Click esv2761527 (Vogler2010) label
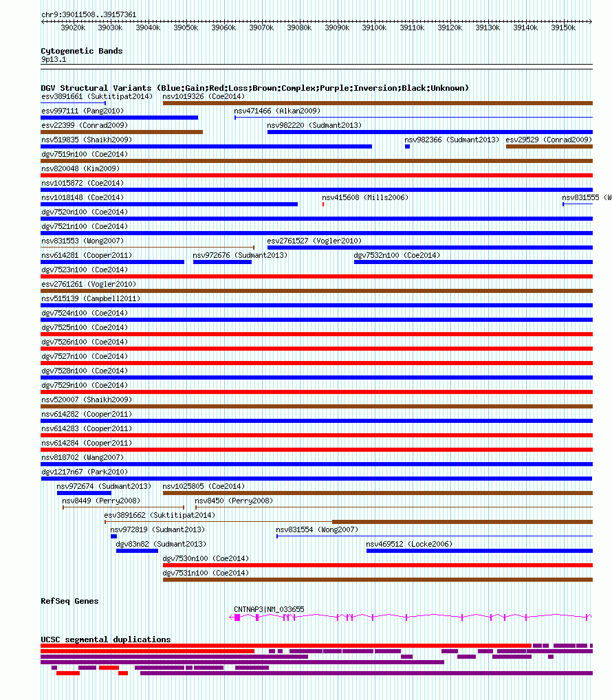Screen dimensions: 612x700 pos(314,241)
